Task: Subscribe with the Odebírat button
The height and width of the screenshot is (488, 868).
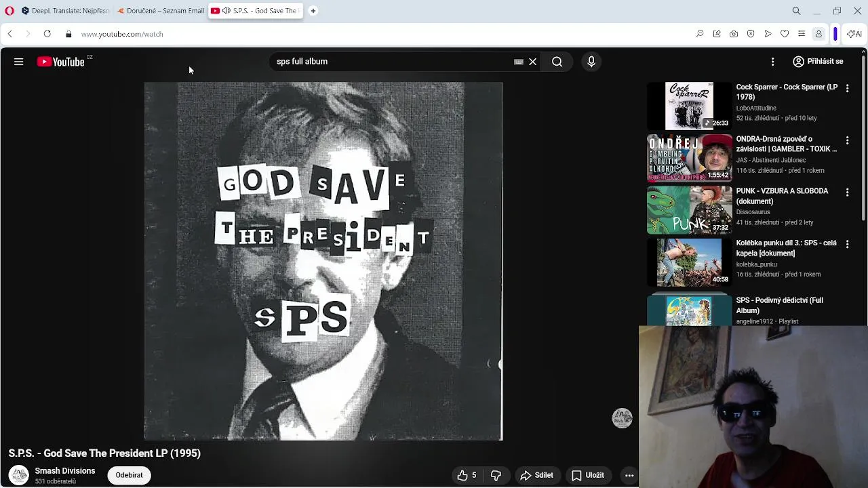Action: [x=129, y=475]
